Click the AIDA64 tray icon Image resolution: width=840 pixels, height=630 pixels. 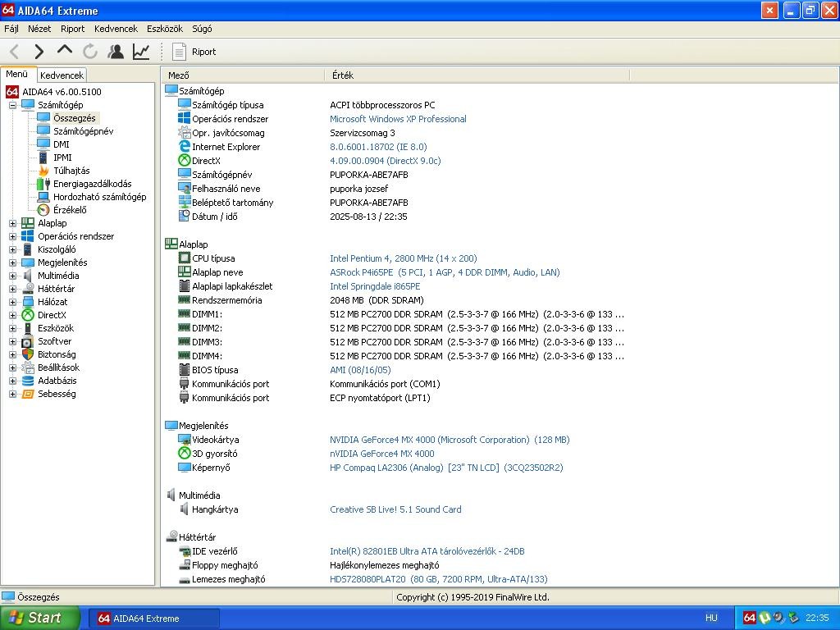[750, 618]
